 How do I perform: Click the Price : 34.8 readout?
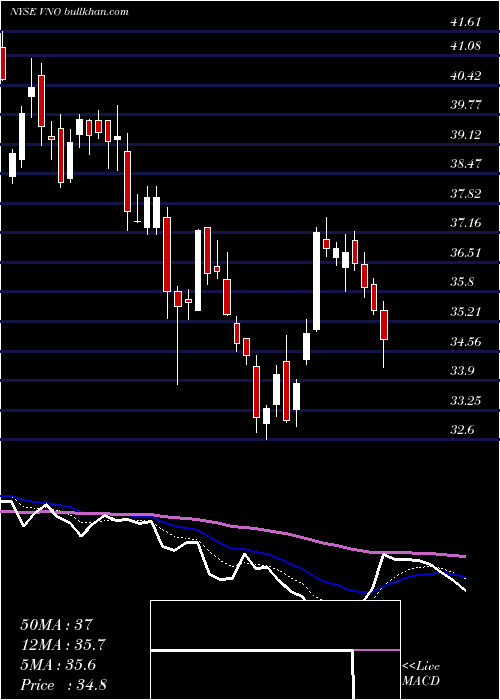(63, 685)
